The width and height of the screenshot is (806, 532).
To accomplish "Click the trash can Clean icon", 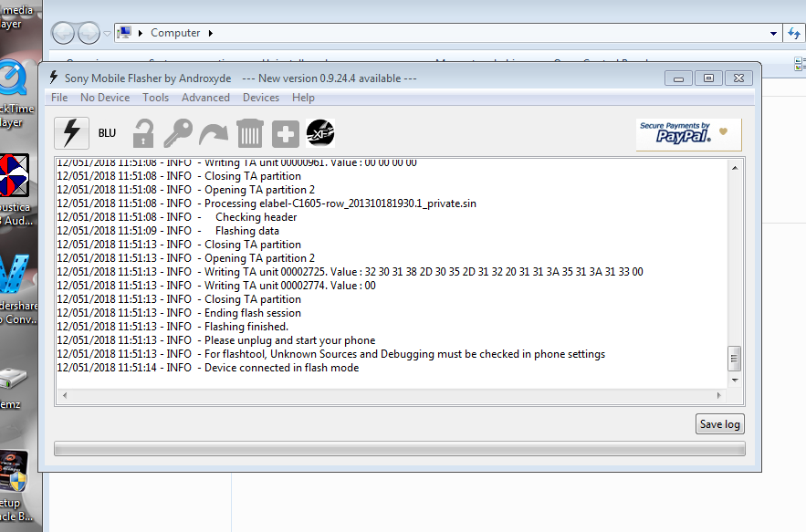I will point(250,133).
